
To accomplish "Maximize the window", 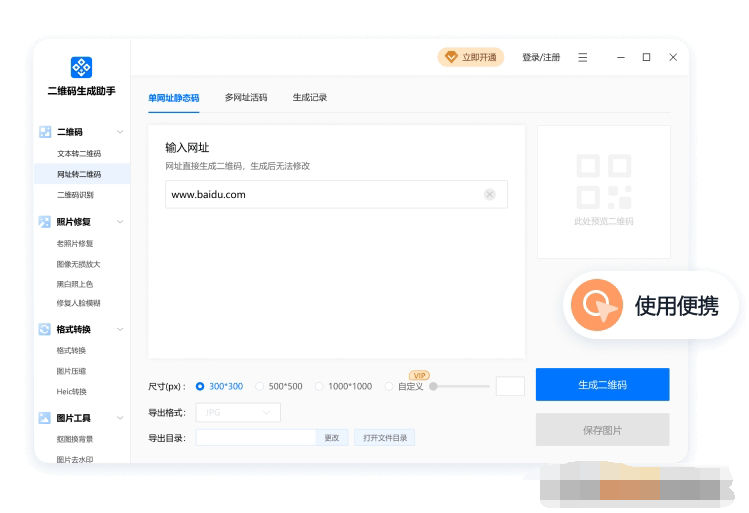I will coord(646,57).
